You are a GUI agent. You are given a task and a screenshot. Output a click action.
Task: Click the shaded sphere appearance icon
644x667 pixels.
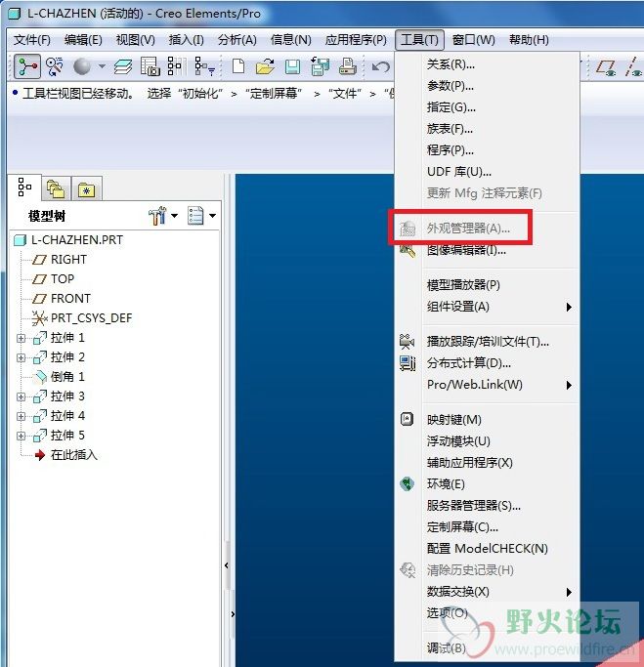coord(82,66)
